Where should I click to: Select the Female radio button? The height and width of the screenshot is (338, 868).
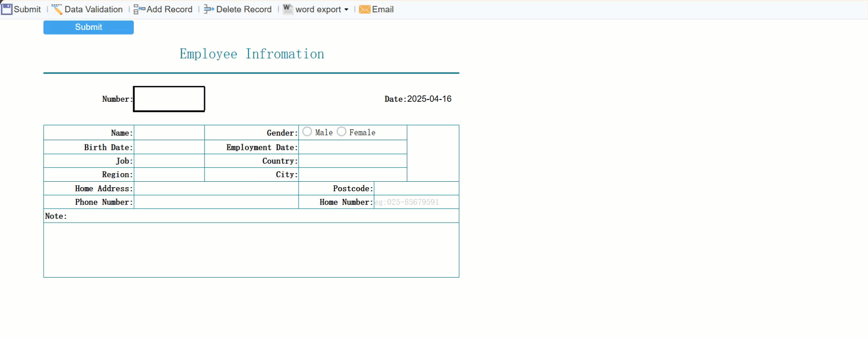(x=341, y=132)
